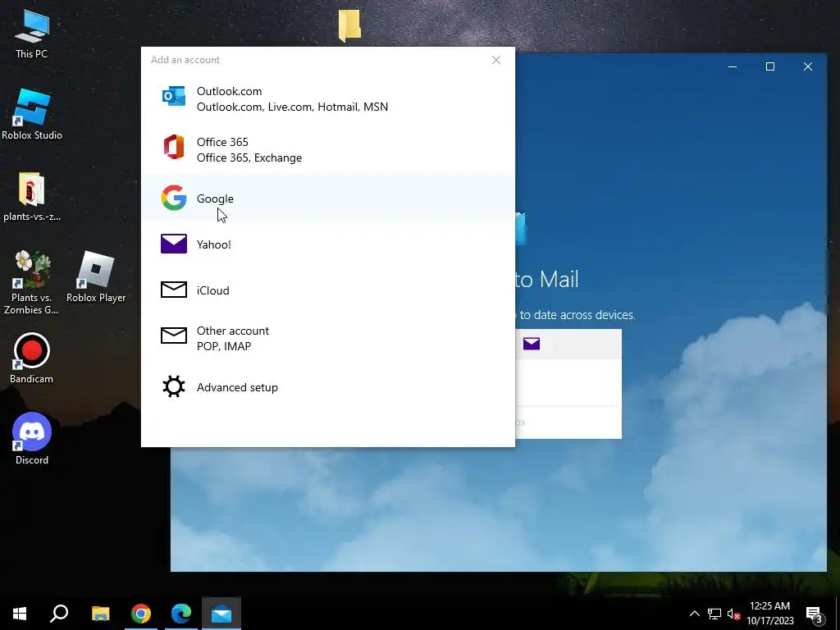
Task: Select the Other account envelope icon
Action: click(174, 336)
